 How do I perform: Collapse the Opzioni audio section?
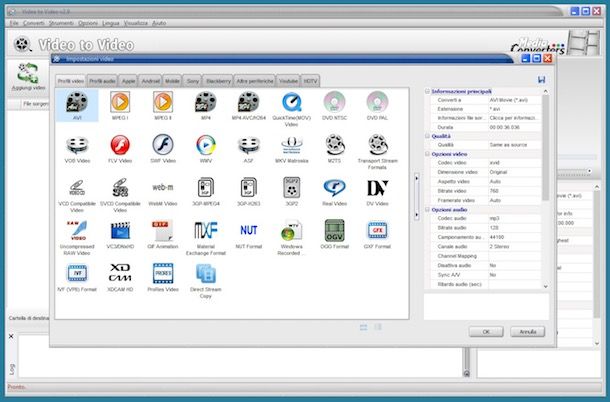point(427,209)
